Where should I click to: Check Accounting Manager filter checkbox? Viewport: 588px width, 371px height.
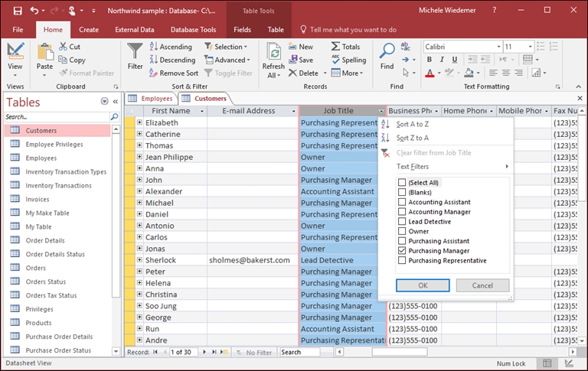coord(402,211)
